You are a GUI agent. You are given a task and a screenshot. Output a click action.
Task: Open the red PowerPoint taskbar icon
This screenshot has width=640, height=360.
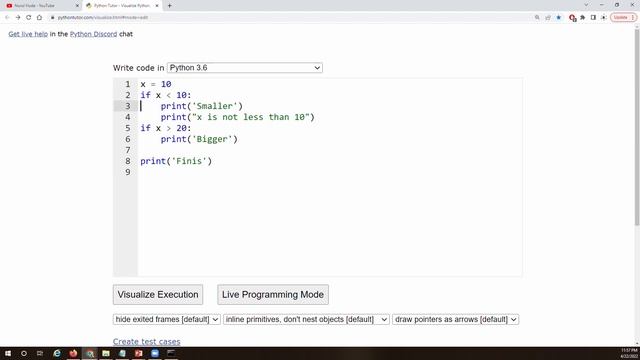pyautogui.click(x=138, y=353)
